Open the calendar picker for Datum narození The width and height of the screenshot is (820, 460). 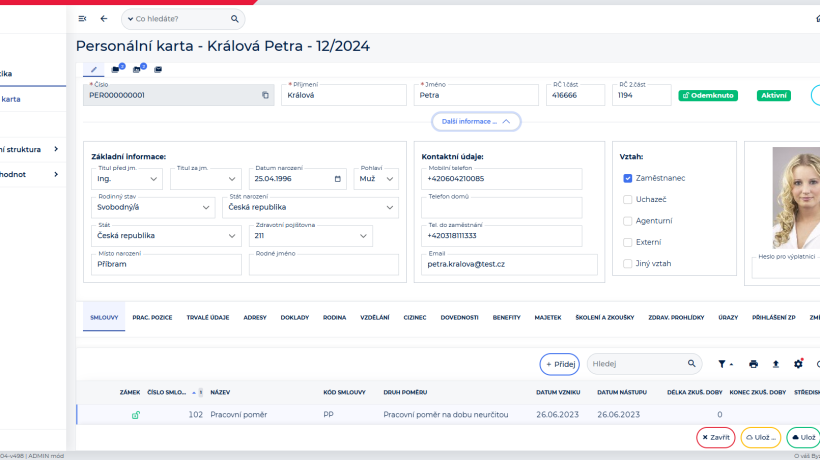pos(338,180)
